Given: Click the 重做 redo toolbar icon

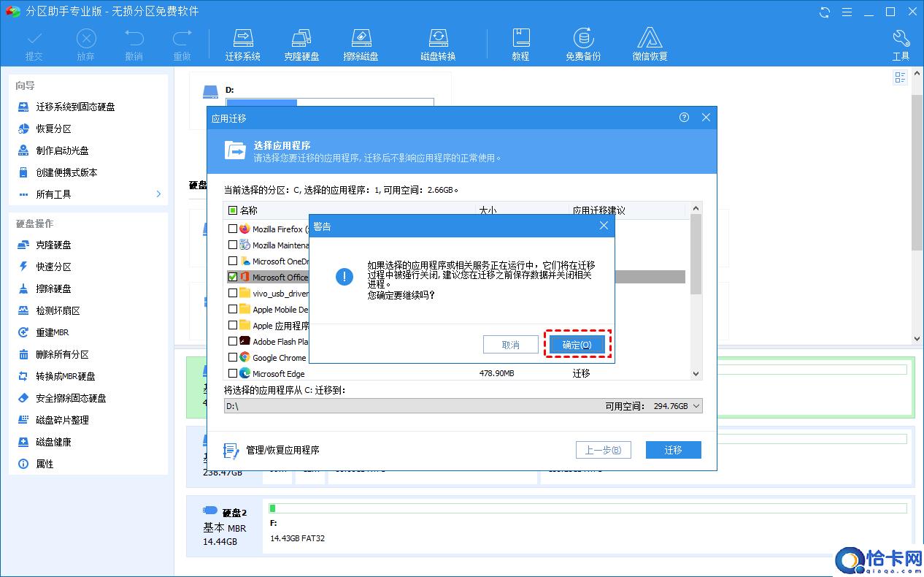Looking at the screenshot, I should [x=182, y=45].
